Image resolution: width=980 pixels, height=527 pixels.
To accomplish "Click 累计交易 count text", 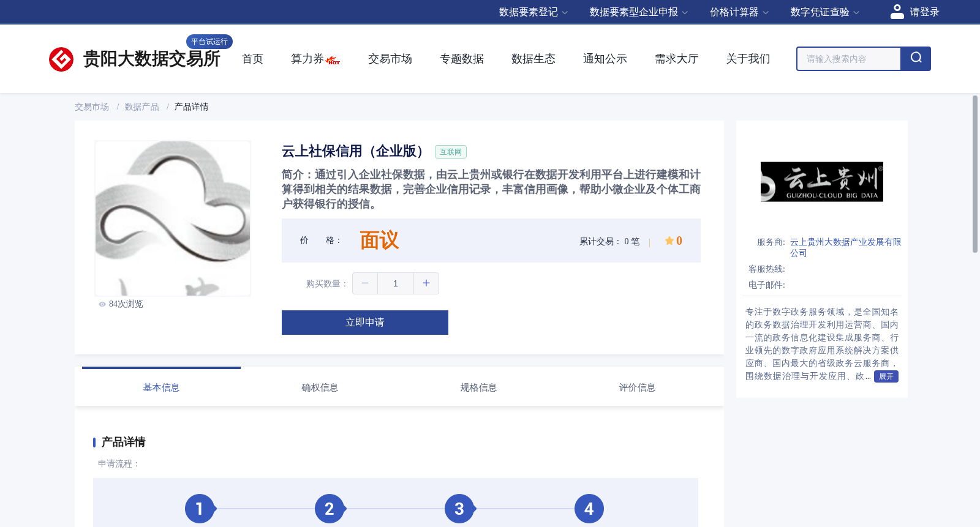I will point(609,242).
